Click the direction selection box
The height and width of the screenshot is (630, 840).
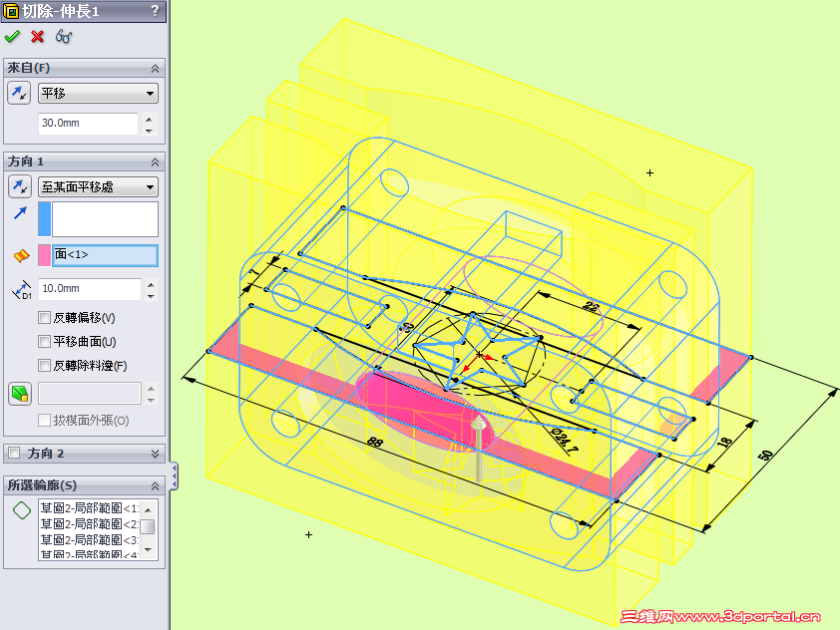pos(105,219)
